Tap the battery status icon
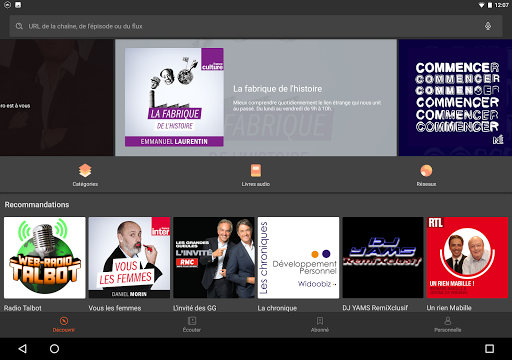512x360 pixels. tap(490, 5)
